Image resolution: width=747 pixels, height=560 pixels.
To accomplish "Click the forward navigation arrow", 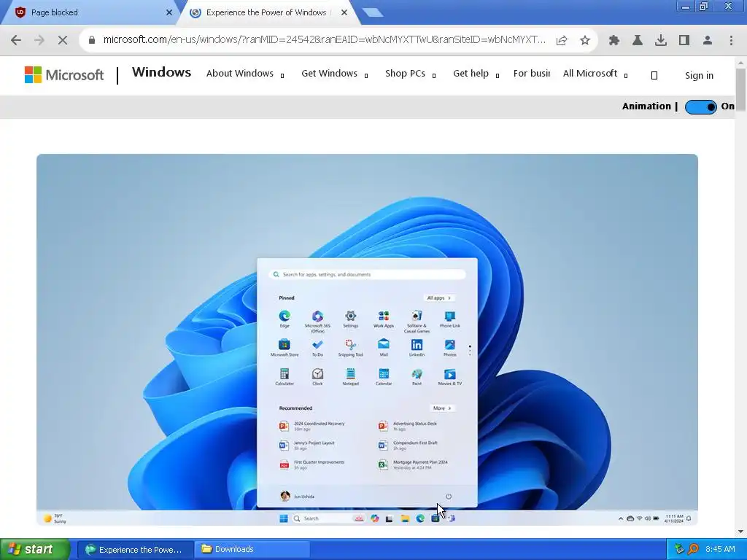I will pyautogui.click(x=39, y=41).
